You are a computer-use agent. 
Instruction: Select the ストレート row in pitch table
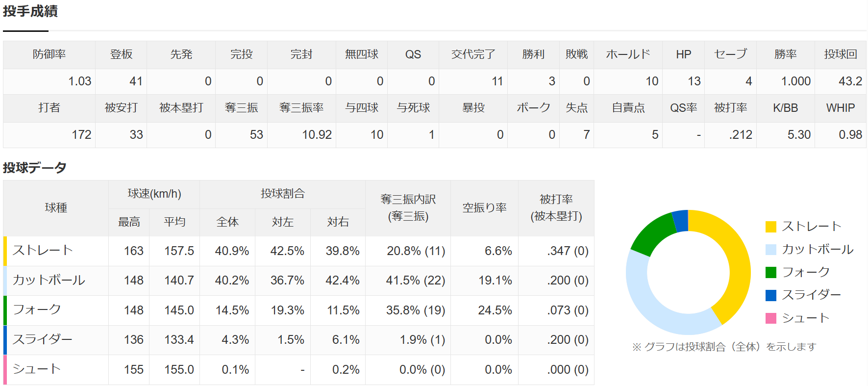(298, 251)
